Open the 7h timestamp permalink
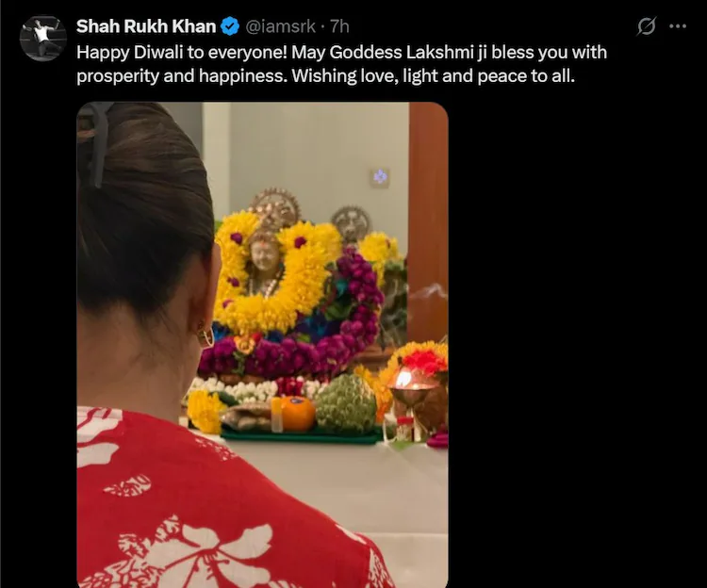707x588 pixels. point(339,26)
